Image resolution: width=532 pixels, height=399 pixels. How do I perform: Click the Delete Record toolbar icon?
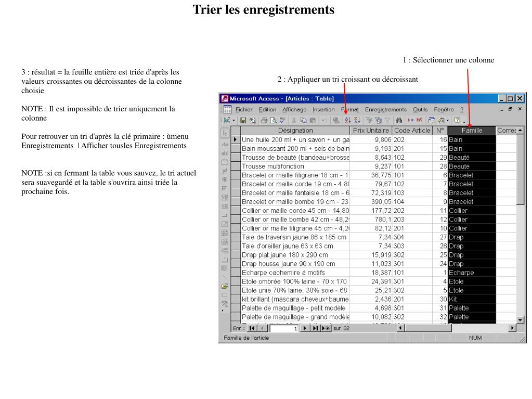420,120
